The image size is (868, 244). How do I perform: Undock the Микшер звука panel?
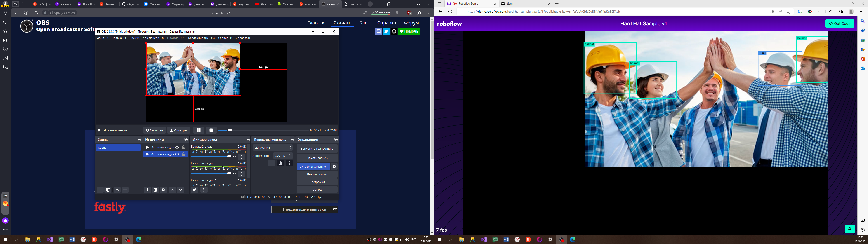(x=248, y=140)
